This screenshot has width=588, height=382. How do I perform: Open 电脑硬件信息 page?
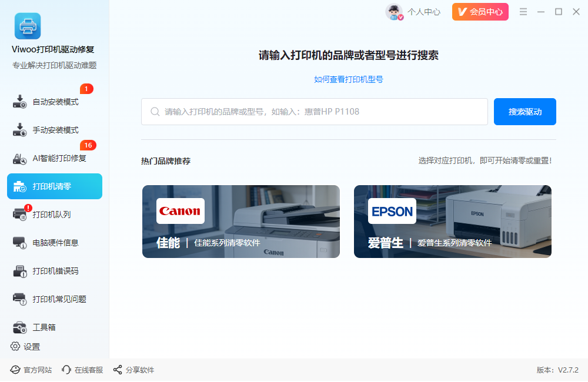click(55, 243)
